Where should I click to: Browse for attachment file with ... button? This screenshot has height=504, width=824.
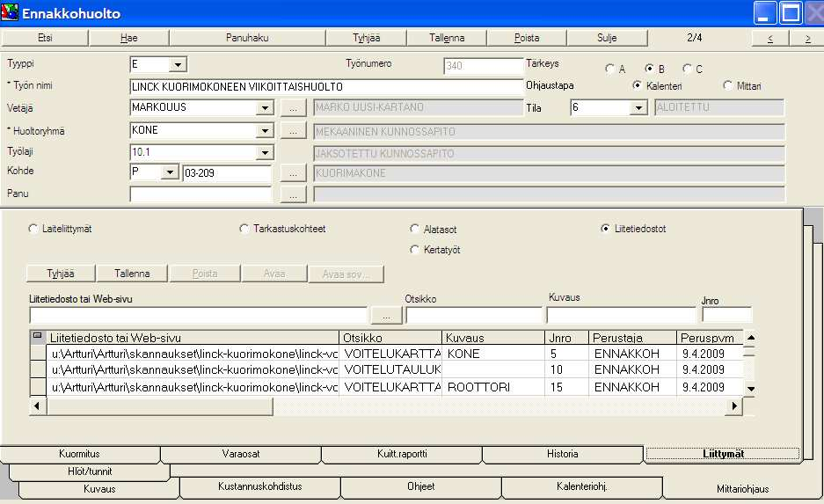386,316
